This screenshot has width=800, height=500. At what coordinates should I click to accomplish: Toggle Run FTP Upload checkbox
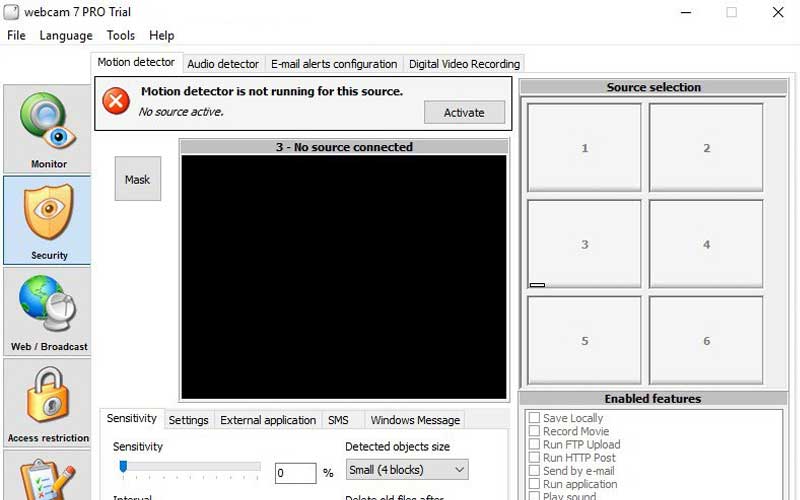(534, 444)
